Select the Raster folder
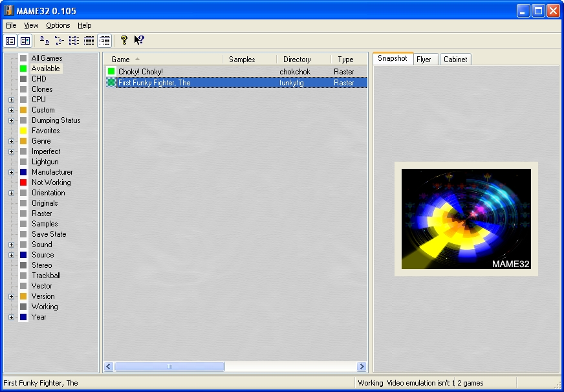The image size is (564, 392). pos(42,213)
